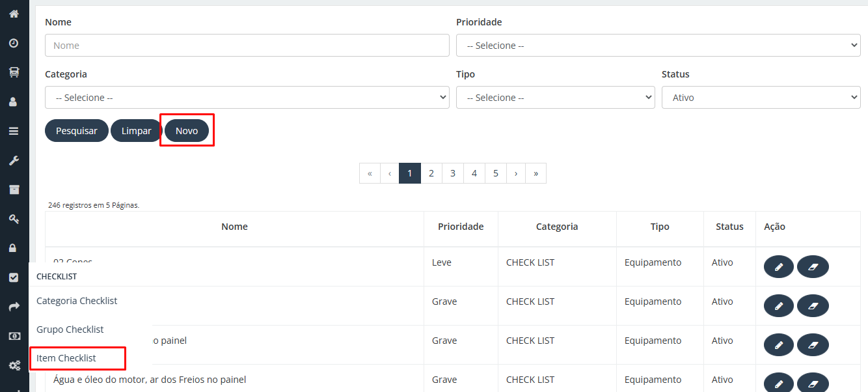
Task: Clear filters with the Limpar button
Action: (137, 131)
